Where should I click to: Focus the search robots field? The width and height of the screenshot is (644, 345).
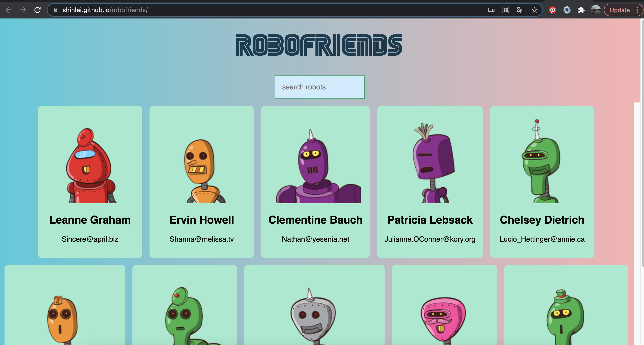click(320, 87)
